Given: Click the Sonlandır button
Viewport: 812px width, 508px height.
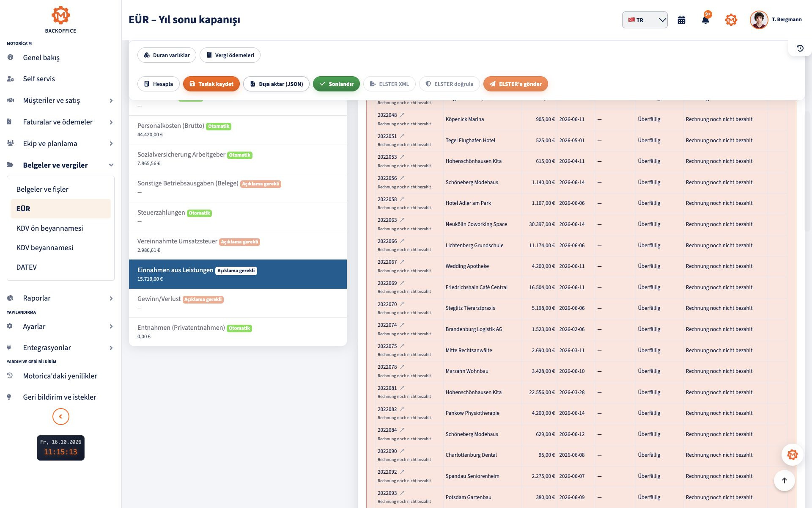Looking at the screenshot, I should click(x=336, y=84).
